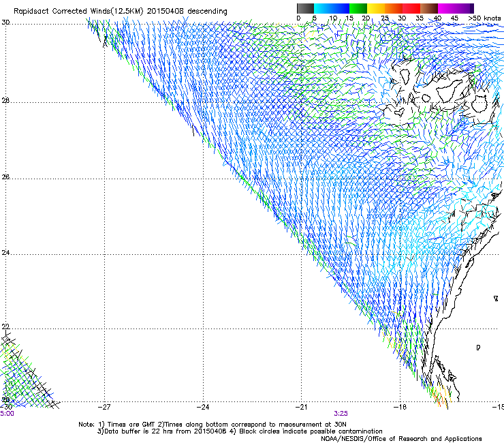Click the latitude label '30' on the left axis
Viewport: 504px width, 443px height.
click(x=5, y=22)
